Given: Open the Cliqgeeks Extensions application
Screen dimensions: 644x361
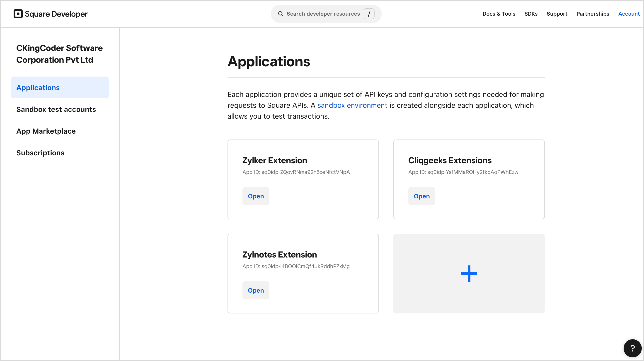Looking at the screenshot, I should coord(421,196).
